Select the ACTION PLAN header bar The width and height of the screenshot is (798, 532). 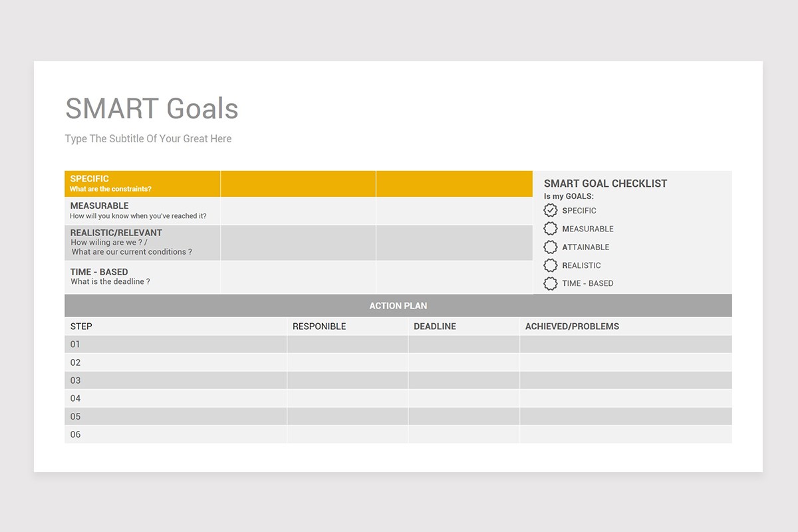click(x=398, y=305)
